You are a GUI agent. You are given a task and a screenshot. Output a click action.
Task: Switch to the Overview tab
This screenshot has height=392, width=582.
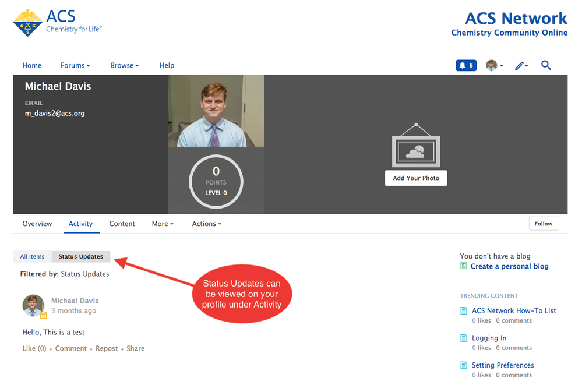(x=37, y=224)
